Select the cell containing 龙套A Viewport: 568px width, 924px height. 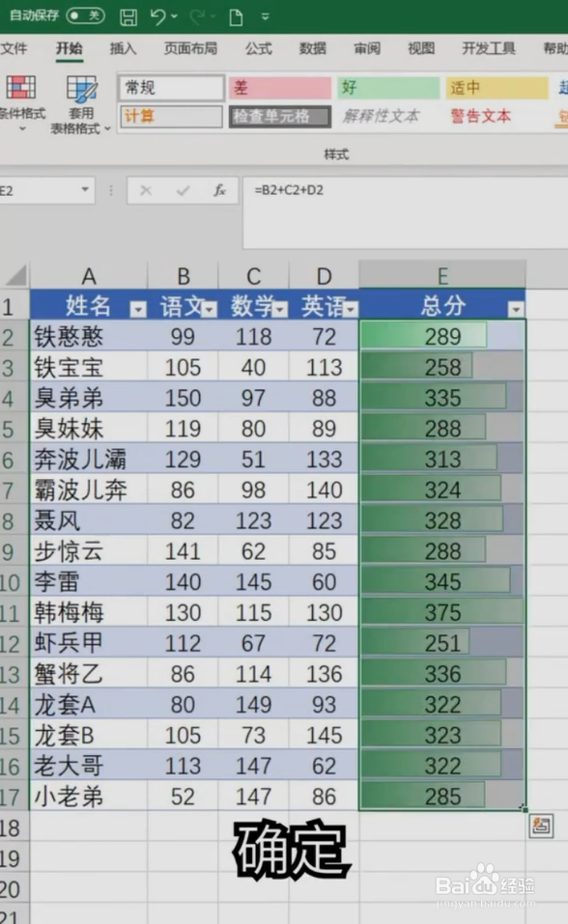[x=89, y=704]
